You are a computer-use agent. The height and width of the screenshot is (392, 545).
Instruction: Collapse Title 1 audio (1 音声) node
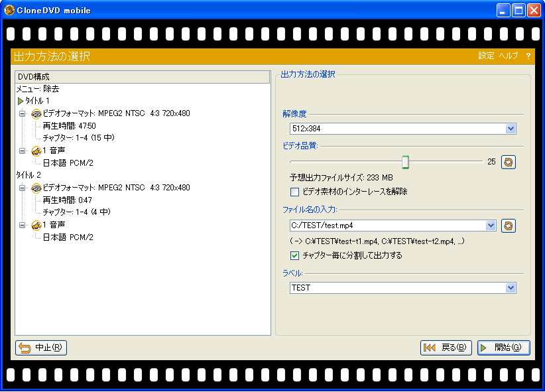pos(23,151)
